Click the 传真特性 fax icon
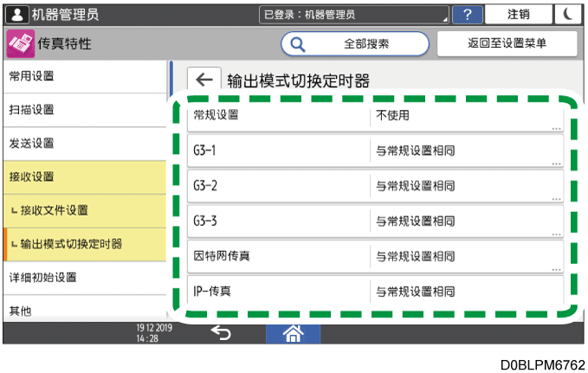Viewport: 588px width, 373px height. click(x=16, y=43)
